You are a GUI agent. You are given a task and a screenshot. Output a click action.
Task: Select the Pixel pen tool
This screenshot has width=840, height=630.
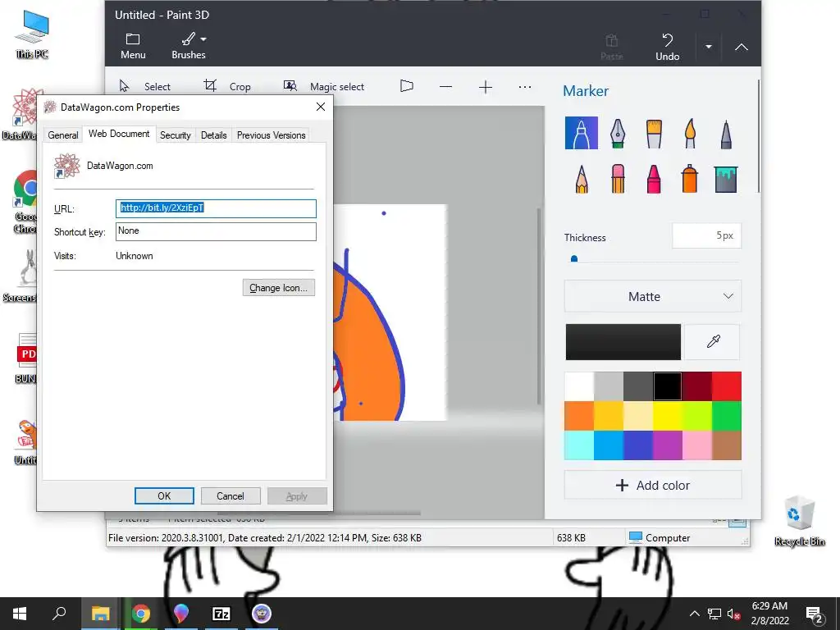point(726,134)
